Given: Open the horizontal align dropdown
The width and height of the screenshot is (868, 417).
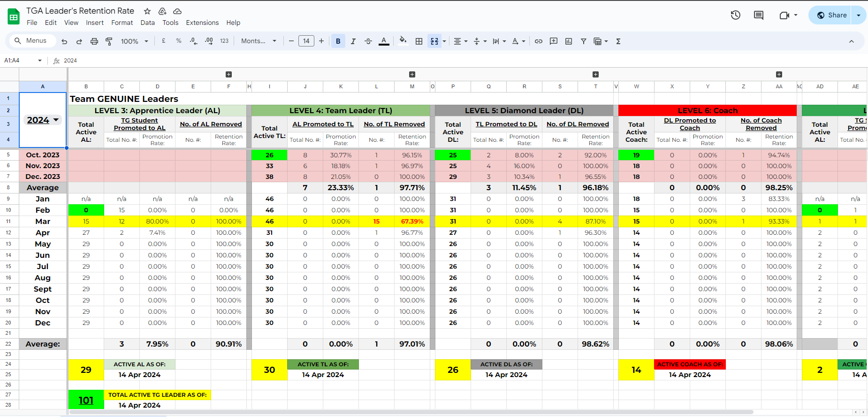Looking at the screenshot, I should click(x=460, y=41).
